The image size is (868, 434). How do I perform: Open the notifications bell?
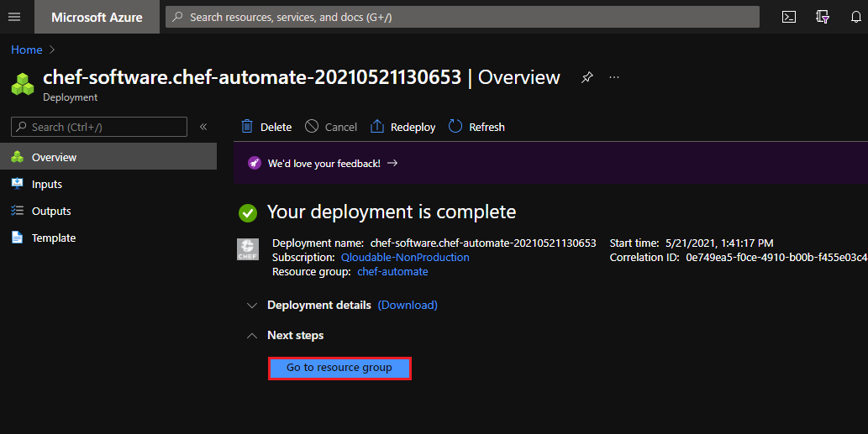click(856, 17)
